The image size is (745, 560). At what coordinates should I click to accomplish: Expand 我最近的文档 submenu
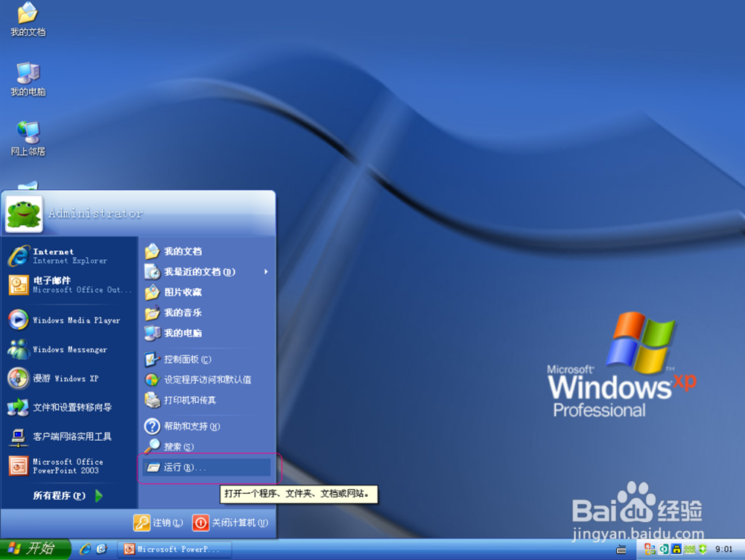click(206, 272)
